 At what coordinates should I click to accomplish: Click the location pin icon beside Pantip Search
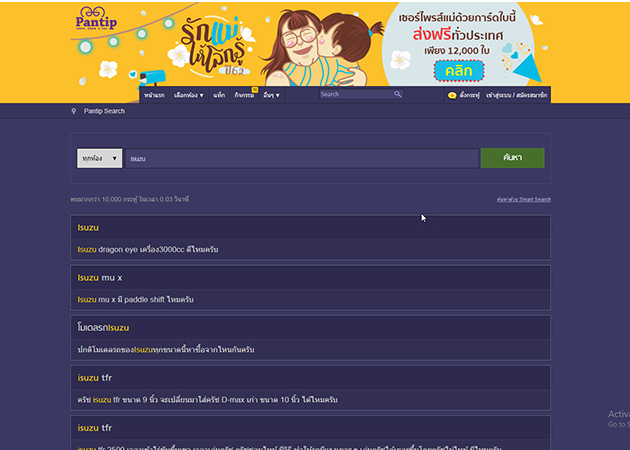point(74,111)
